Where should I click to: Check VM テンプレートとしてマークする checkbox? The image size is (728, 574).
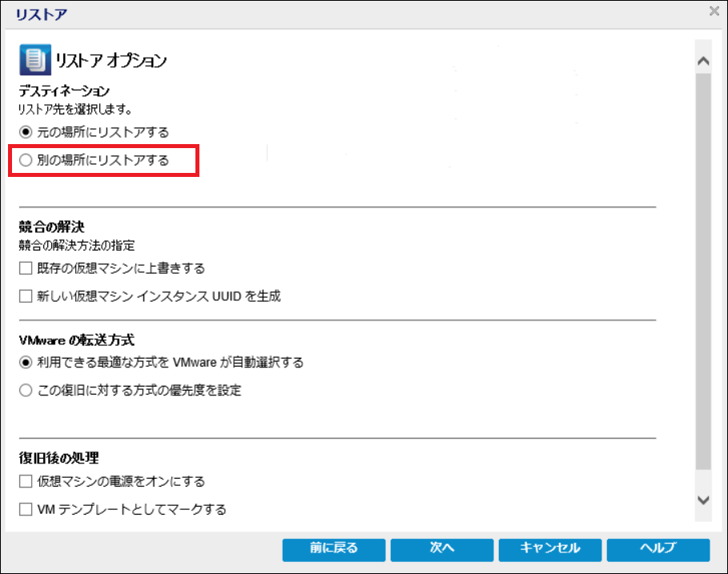26,509
